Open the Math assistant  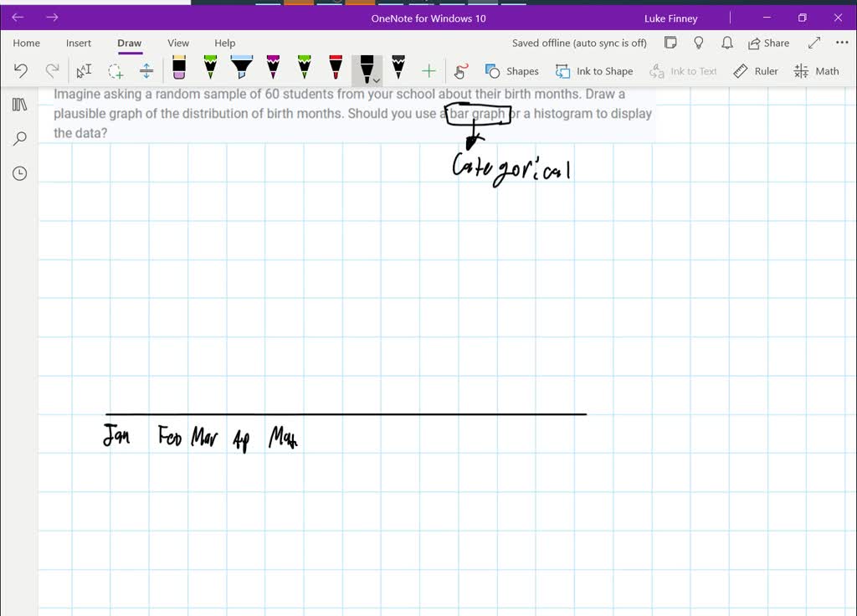click(x=816, y=71)
